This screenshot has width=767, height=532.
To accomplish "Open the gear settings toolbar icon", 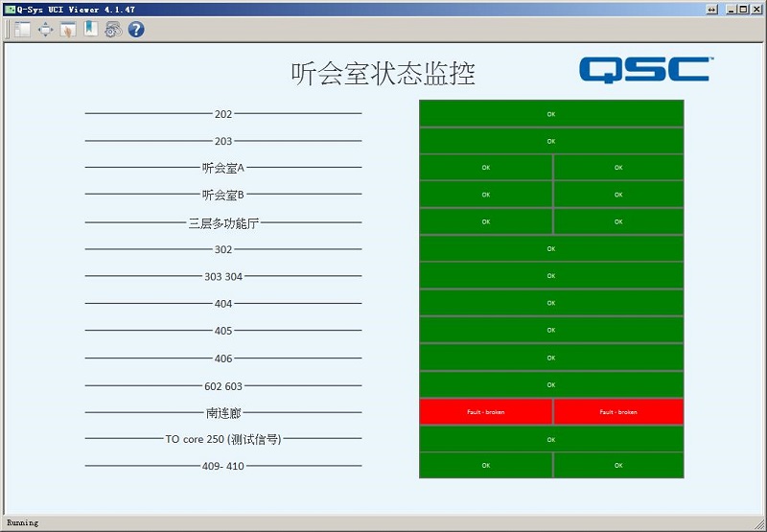I will (113, 30).
